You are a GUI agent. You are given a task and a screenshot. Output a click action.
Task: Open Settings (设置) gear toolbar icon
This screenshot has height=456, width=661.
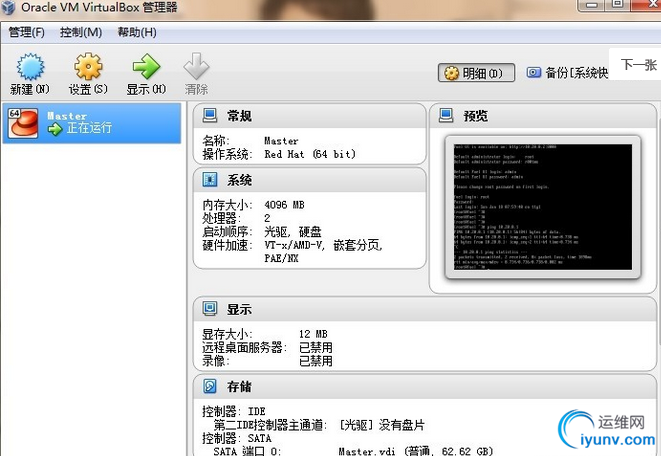pyautogui.click(x=88, y=66)
